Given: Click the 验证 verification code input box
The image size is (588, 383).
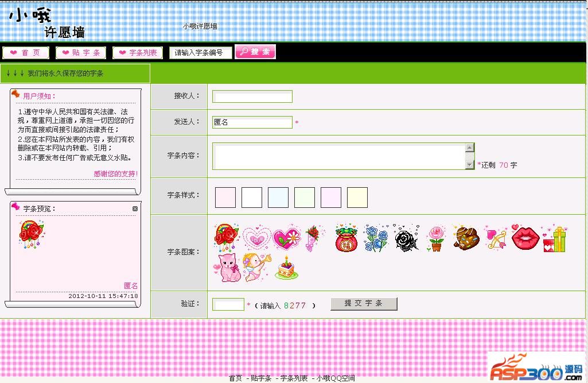Looking at the screenshot, I should (x=228, y=304).
